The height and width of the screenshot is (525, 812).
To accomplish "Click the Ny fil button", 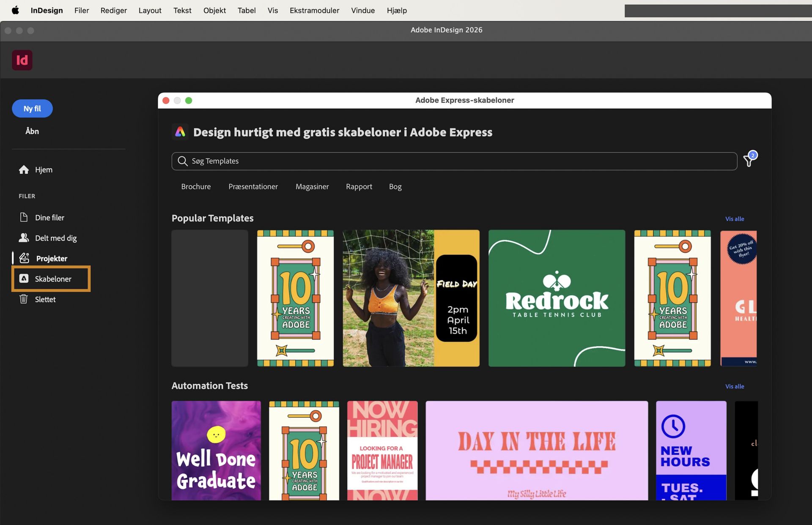I will coord(32,108).
